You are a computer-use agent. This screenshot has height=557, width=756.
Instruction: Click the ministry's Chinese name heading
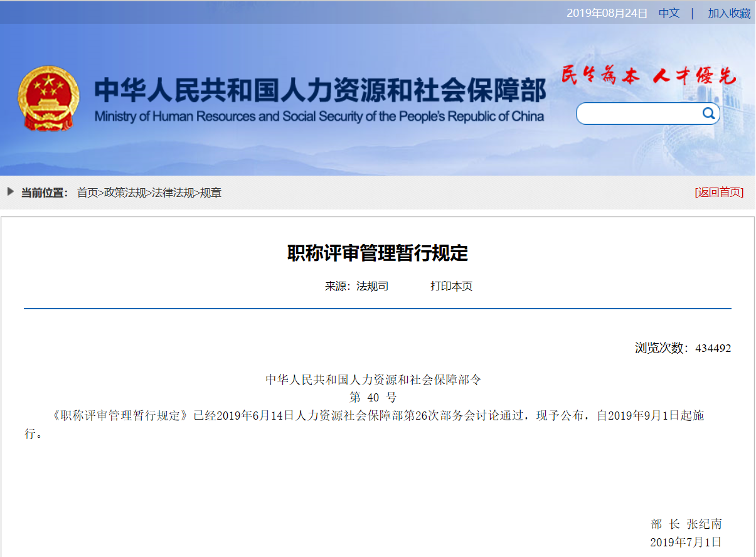320,92
